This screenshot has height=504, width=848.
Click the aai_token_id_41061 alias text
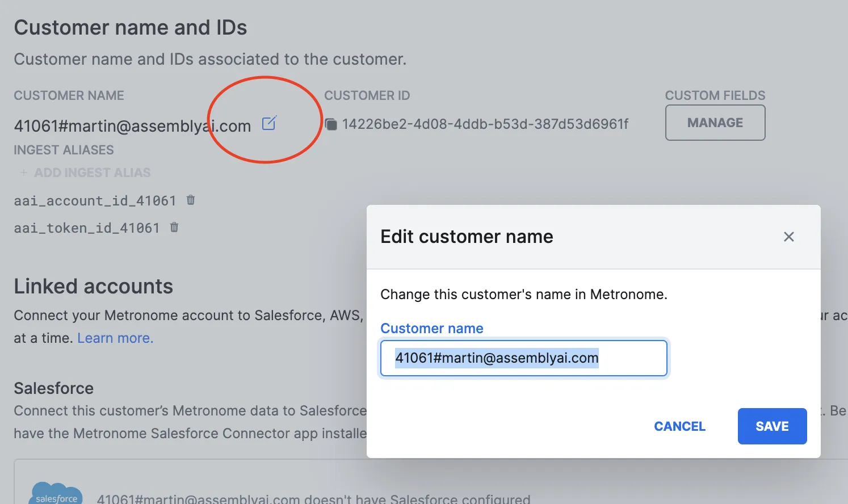click(x=87, y=228)
